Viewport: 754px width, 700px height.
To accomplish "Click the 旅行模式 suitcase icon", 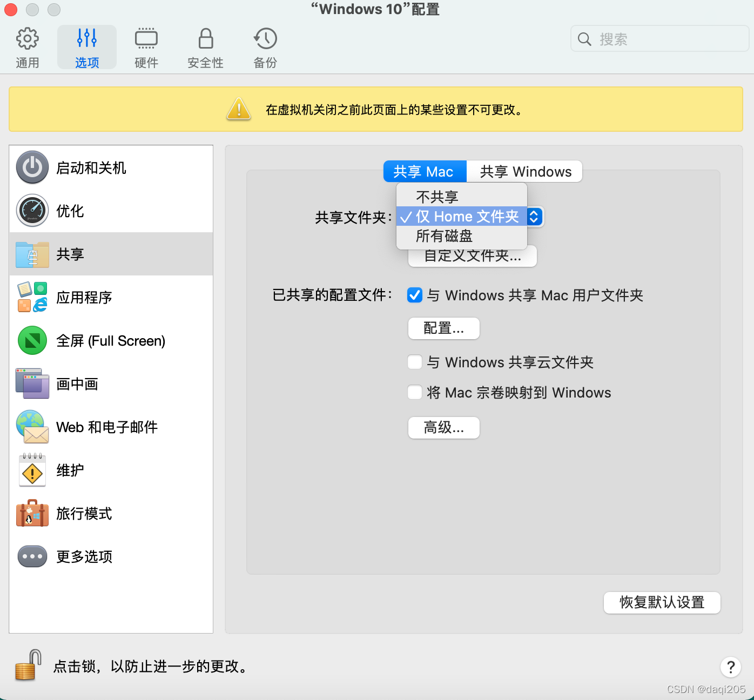I will tap(32, 513).
